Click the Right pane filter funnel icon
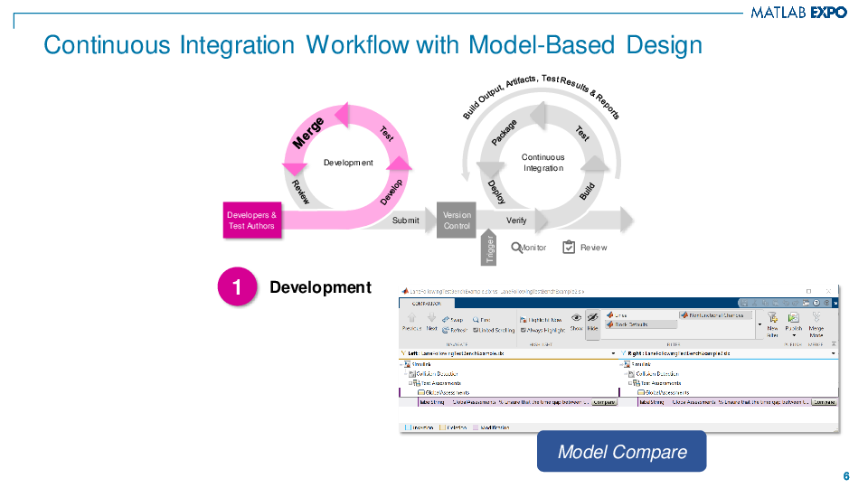This screenshot has height=488, width=868. pos(623,353)
